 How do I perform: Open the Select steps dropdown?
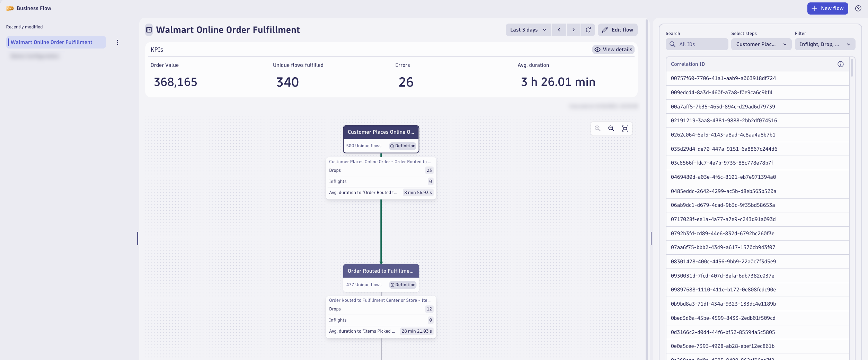[x=761, y=44]
